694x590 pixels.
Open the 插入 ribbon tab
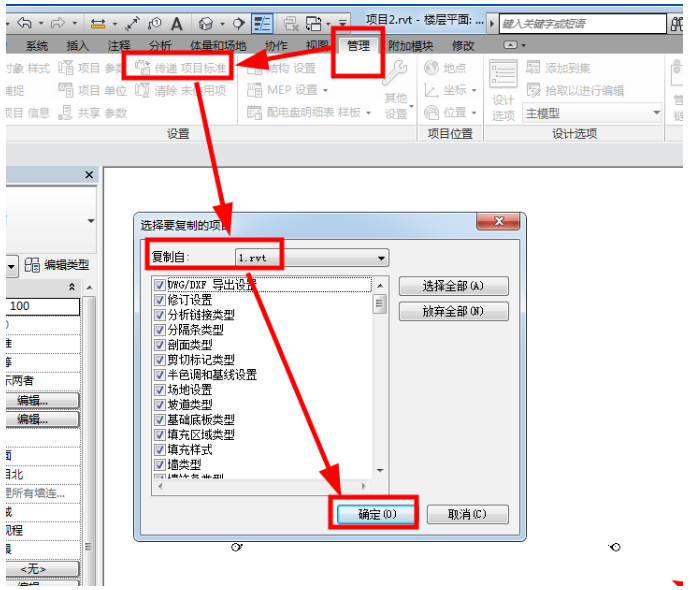[77, 46]
